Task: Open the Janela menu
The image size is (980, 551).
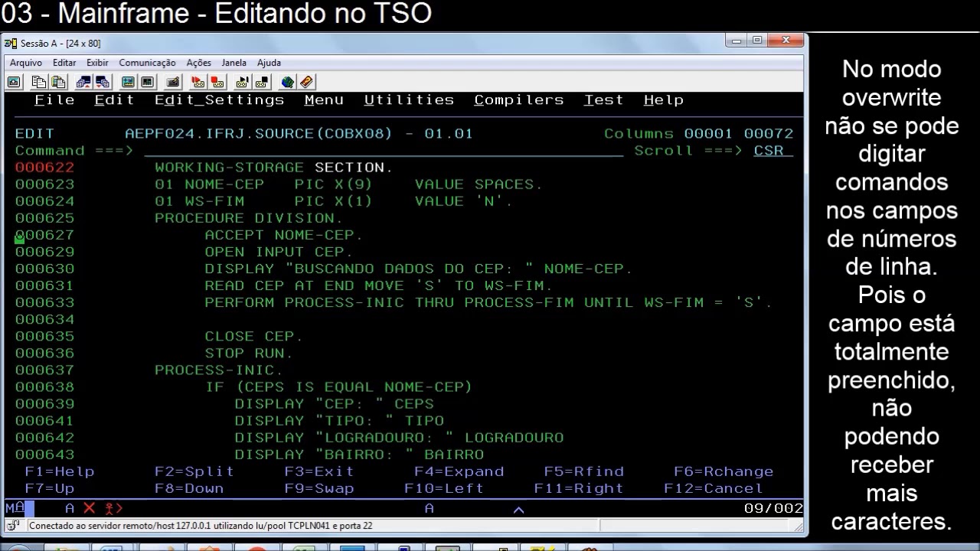Action: [234, 63]
